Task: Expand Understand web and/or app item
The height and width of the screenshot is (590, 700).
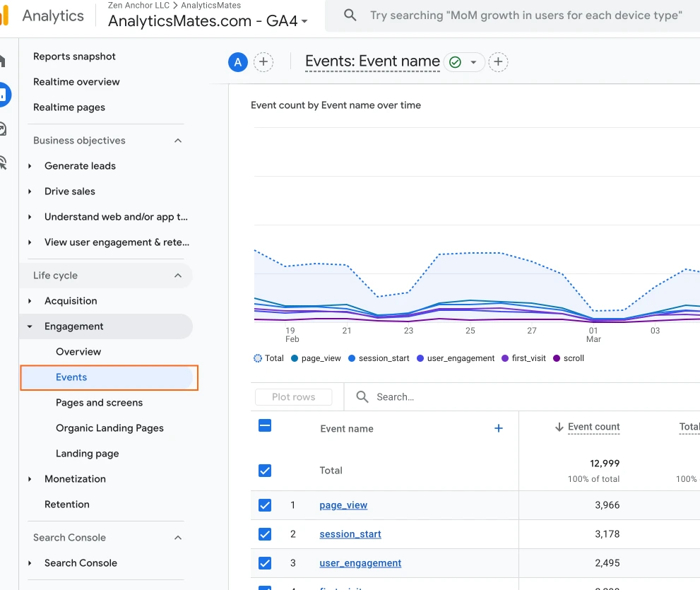Action: (x=30, y=217)
